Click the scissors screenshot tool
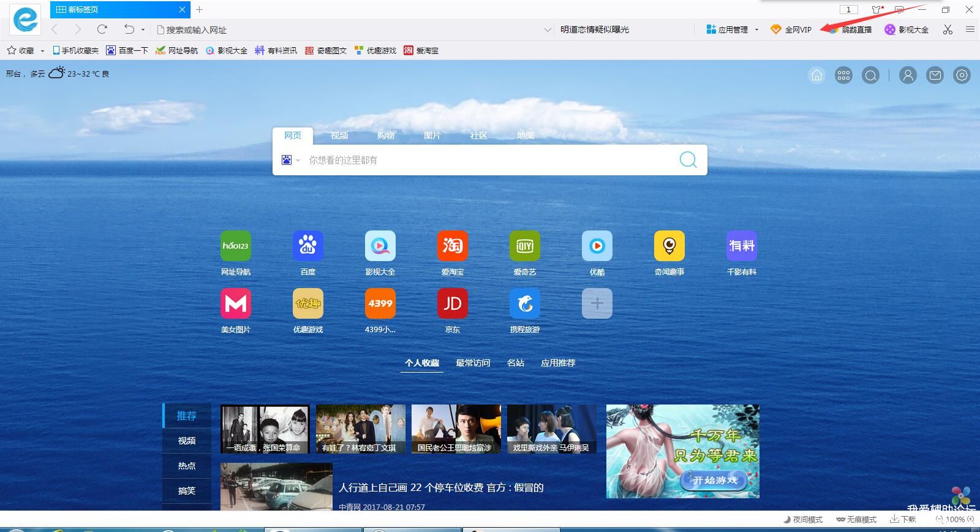980x532 pixels. tap(948, 29)
